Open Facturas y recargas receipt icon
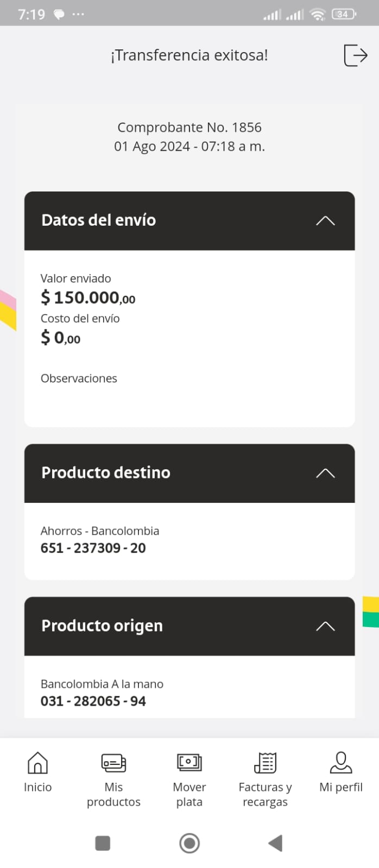 point(265,762)
